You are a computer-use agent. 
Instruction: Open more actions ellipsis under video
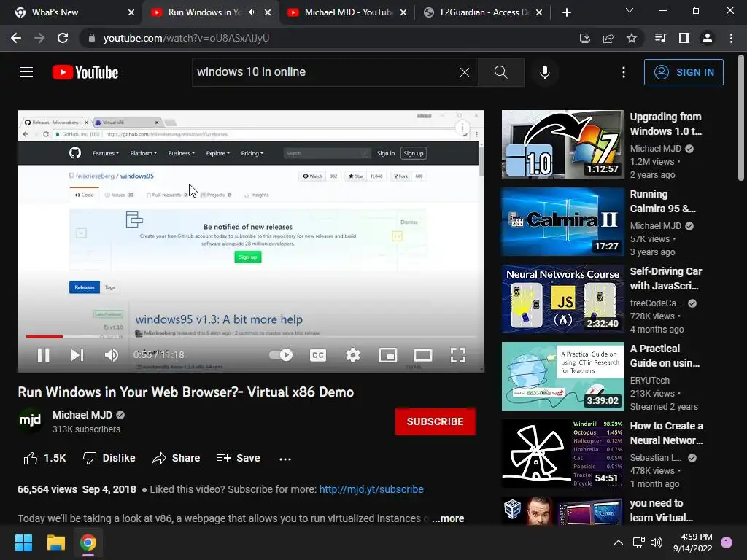285,459
